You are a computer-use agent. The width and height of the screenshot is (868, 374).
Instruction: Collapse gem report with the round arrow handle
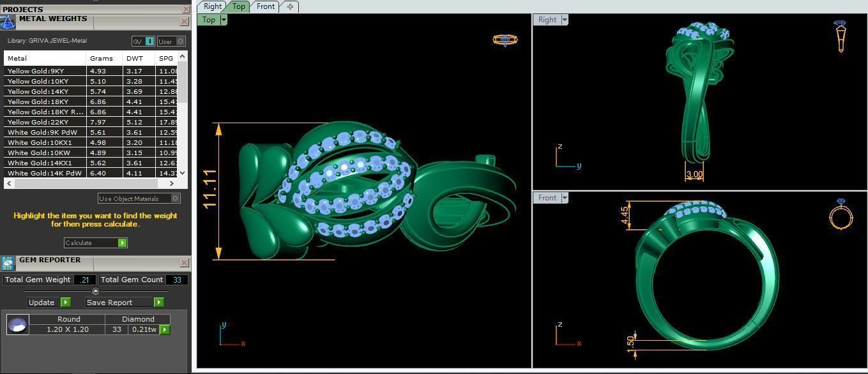(x=96, y=291)
